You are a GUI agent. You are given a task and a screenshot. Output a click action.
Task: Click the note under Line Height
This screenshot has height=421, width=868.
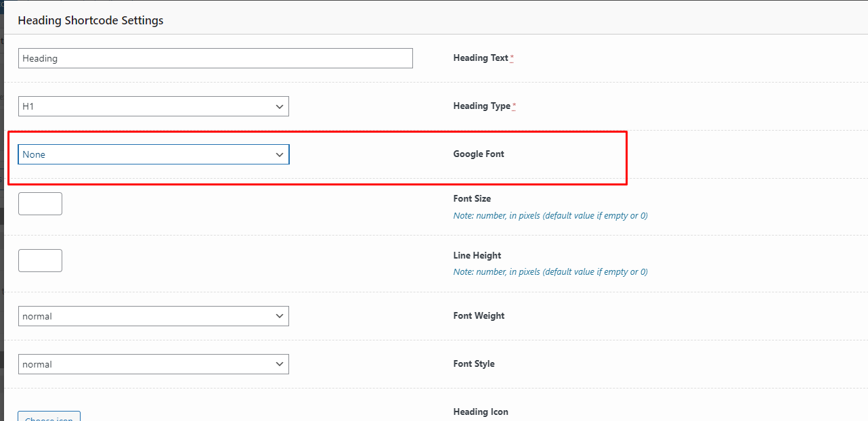coord(550,272)
